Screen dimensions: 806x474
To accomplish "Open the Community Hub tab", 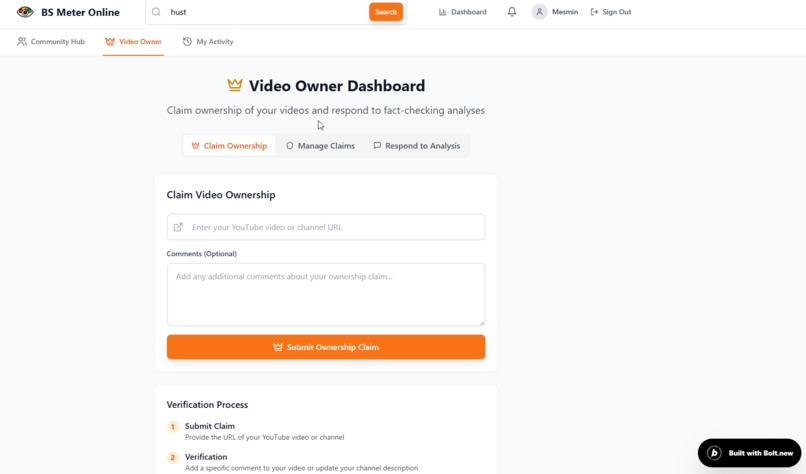I will 51,42.
